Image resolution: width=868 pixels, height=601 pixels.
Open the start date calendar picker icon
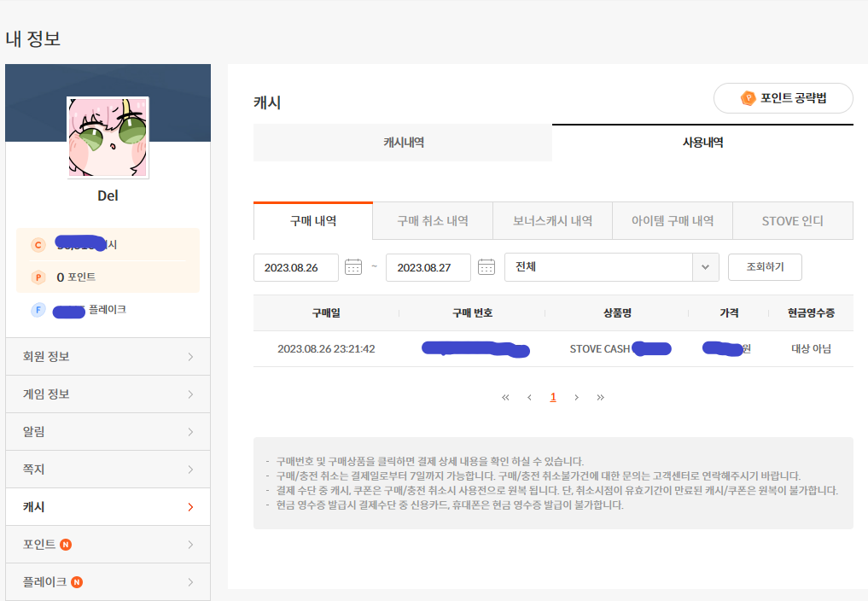[353, 267]
